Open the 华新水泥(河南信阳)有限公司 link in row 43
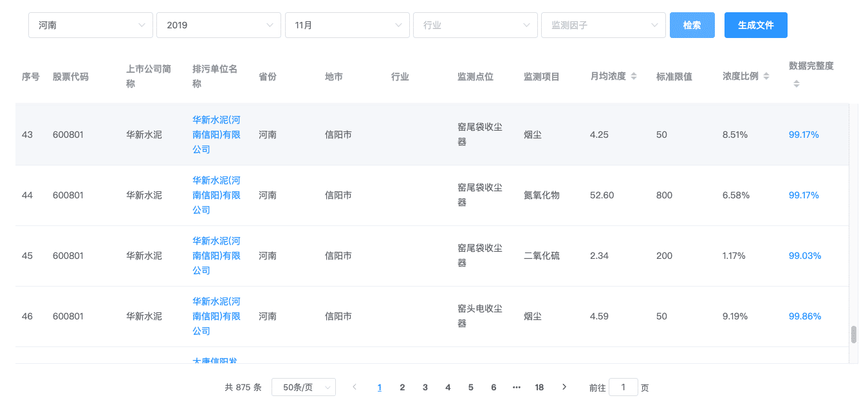 click(216, 134)
